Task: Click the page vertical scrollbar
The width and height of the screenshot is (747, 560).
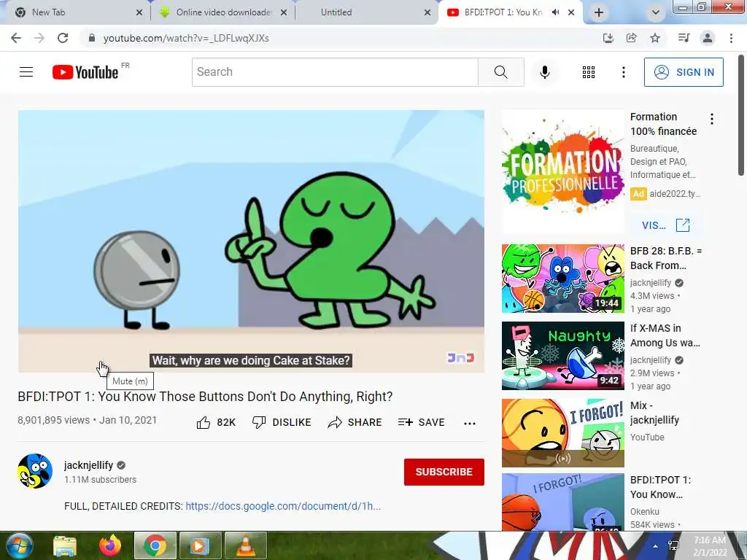Action: [x=741, y=116]
